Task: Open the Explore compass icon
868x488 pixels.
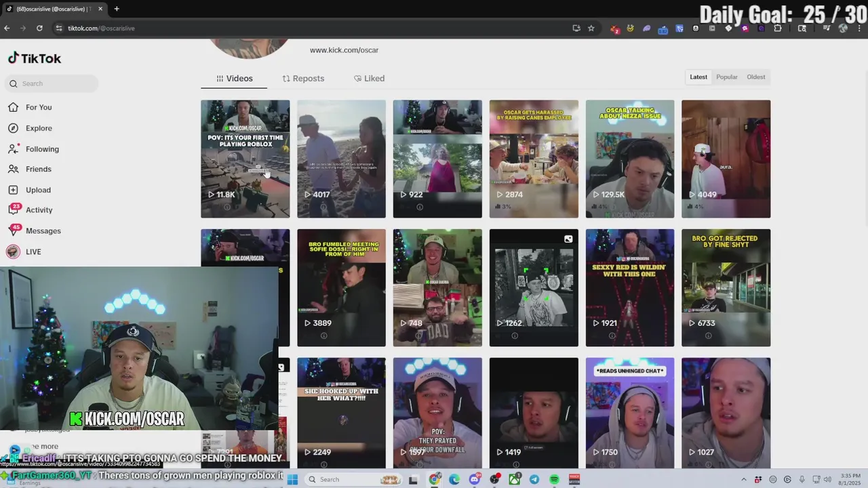Action: 13,128
